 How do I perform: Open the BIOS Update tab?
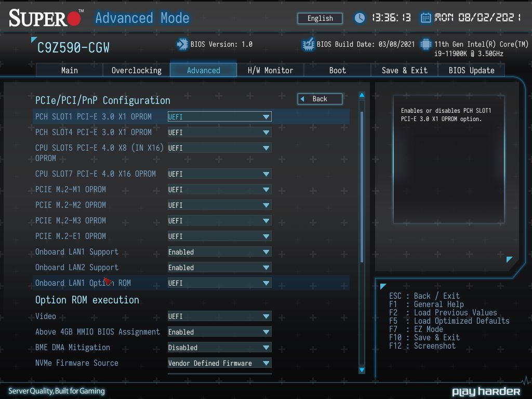[x=471, y=70]
